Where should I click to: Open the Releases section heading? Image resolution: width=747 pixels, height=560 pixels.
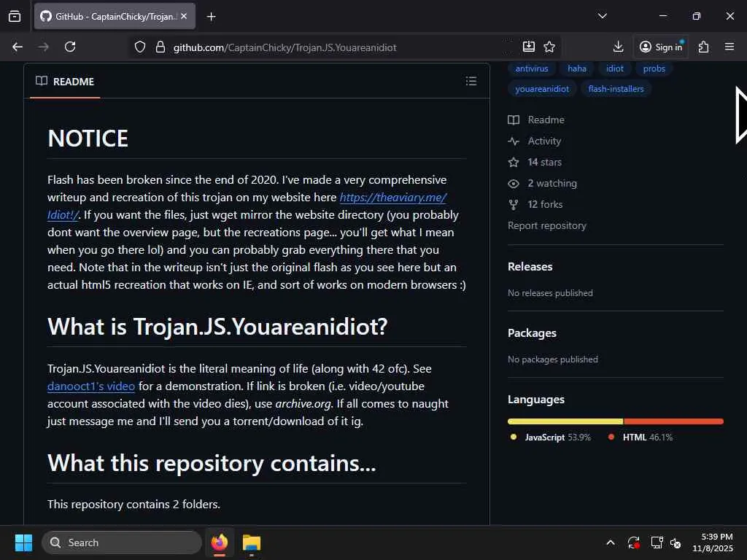530,267
